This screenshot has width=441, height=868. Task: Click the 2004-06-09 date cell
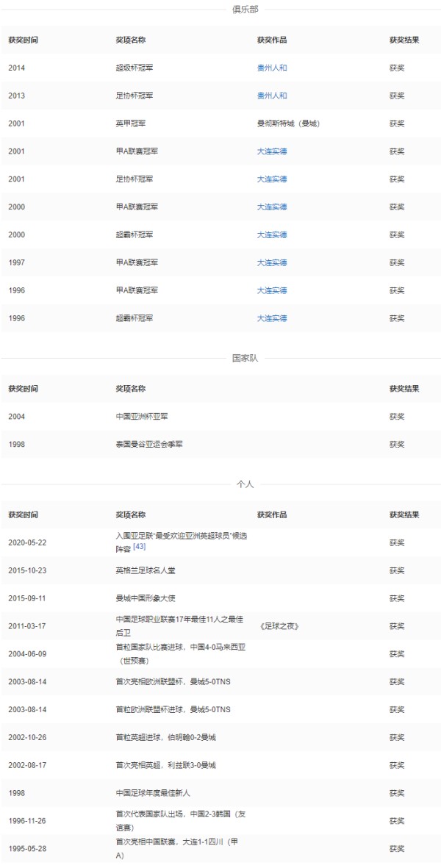27,654
